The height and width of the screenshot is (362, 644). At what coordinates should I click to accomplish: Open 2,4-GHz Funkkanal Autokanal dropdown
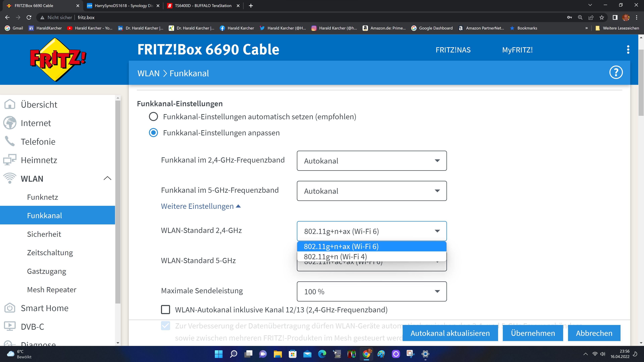371,161
